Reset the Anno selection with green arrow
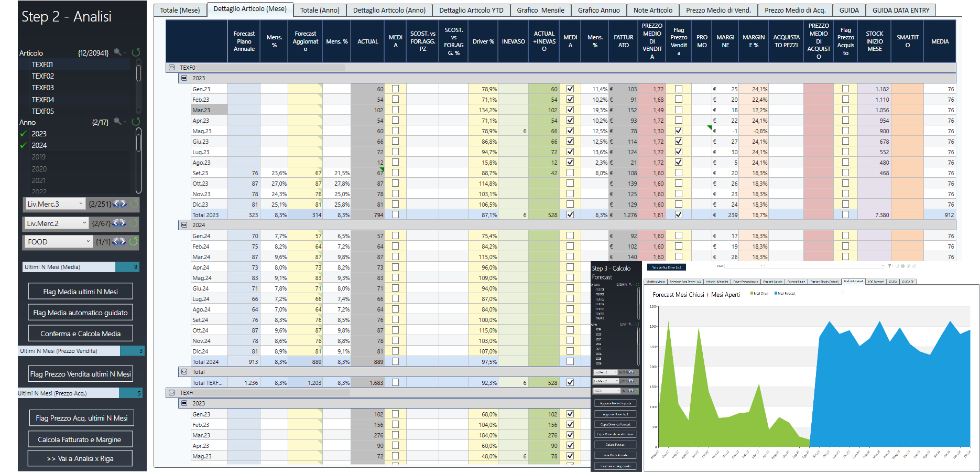980x472 pixels. 136,121
